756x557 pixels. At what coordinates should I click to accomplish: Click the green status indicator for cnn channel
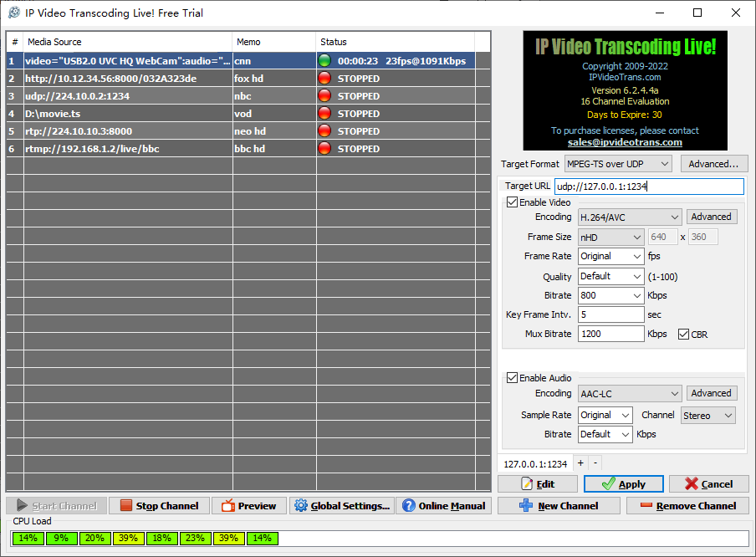(324, 61)
